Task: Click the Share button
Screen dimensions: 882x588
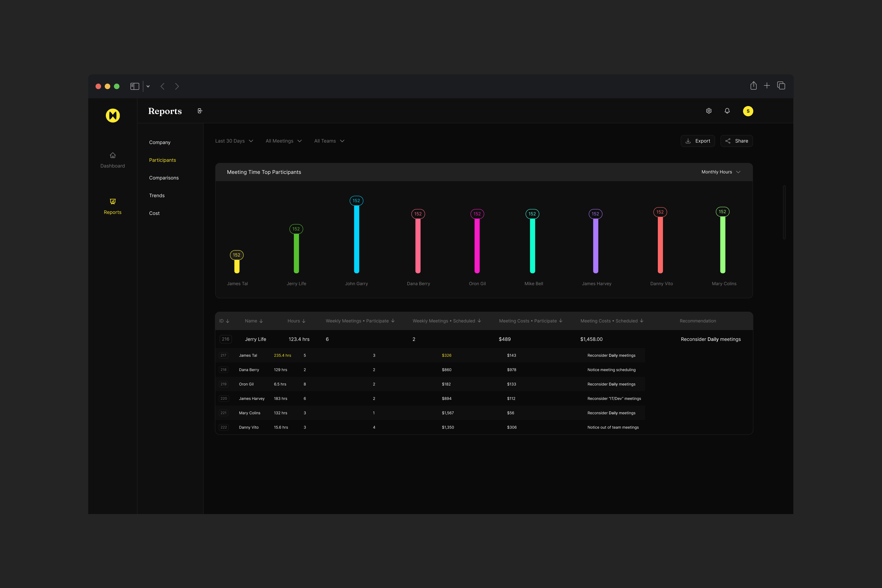Action: (737, 141)
